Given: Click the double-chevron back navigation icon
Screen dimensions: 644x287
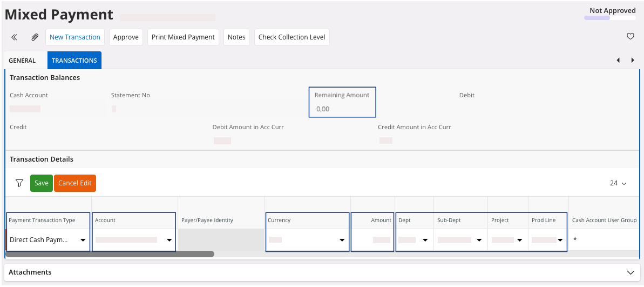Looking at the screenshot, I should 15,37.
